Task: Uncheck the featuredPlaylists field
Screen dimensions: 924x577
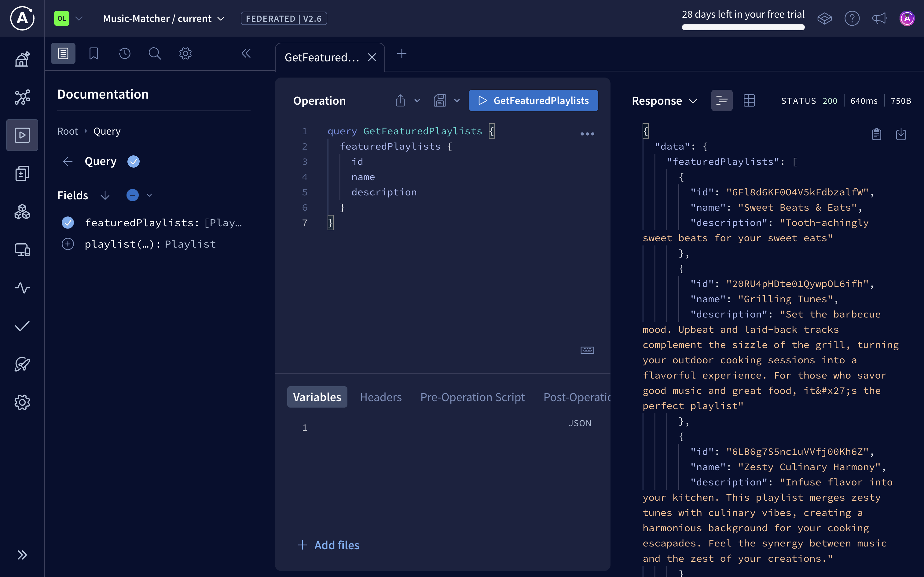Action: click(x=68, y=223)
